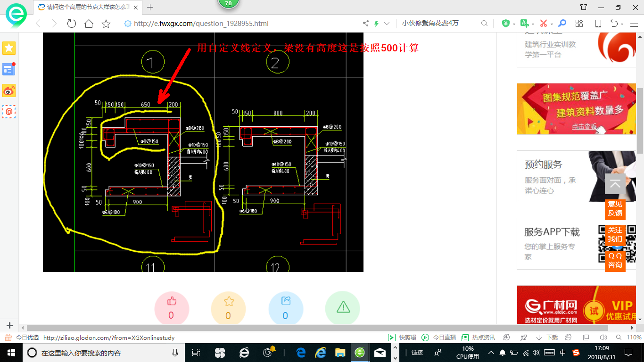Open the browser main menu hamburger
This screenshot has height=362, width=644.
[x=634, y=23]
